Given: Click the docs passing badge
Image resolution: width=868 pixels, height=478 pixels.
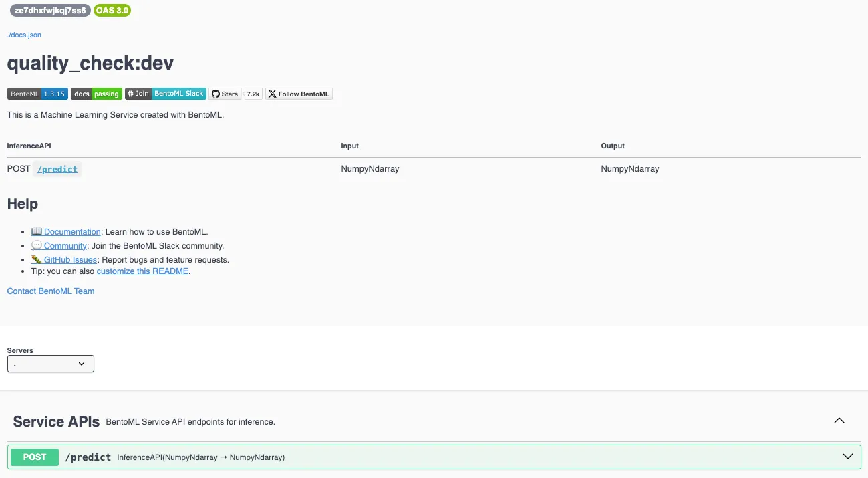Looking at the screenshot, I should click(x=97, y=94).
